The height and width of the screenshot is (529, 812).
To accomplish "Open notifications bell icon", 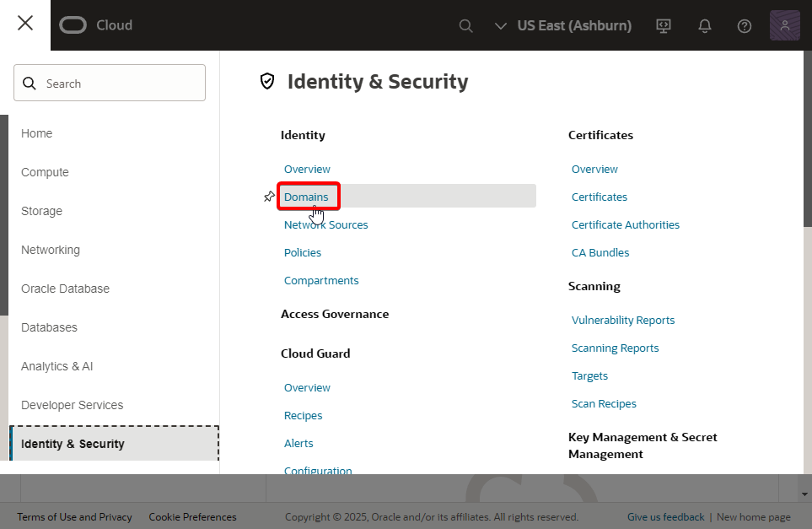I will click(x=704, y=25).
